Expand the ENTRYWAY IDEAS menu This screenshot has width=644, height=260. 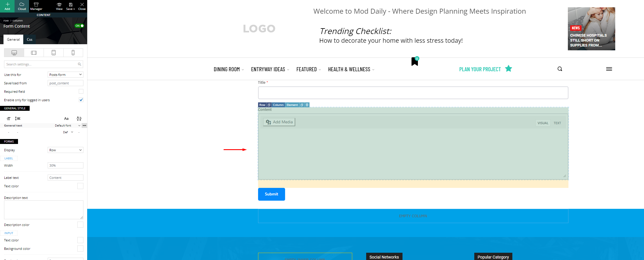pyautogui.click(x=270, y=70)
